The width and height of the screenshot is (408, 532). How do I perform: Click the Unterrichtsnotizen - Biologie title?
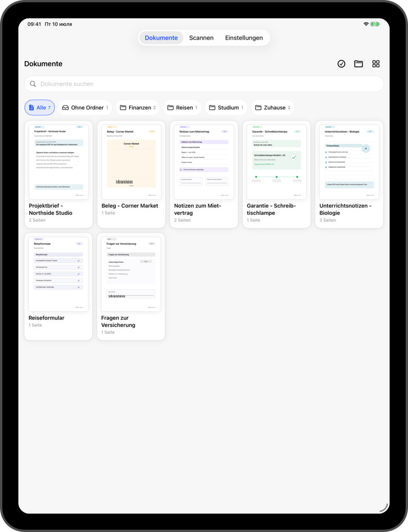pos(345,209)
